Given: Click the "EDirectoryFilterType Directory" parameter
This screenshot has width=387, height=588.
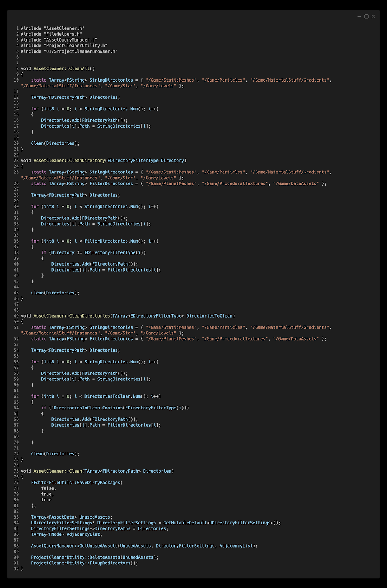Looking at the screenshot, I should 146,161.
